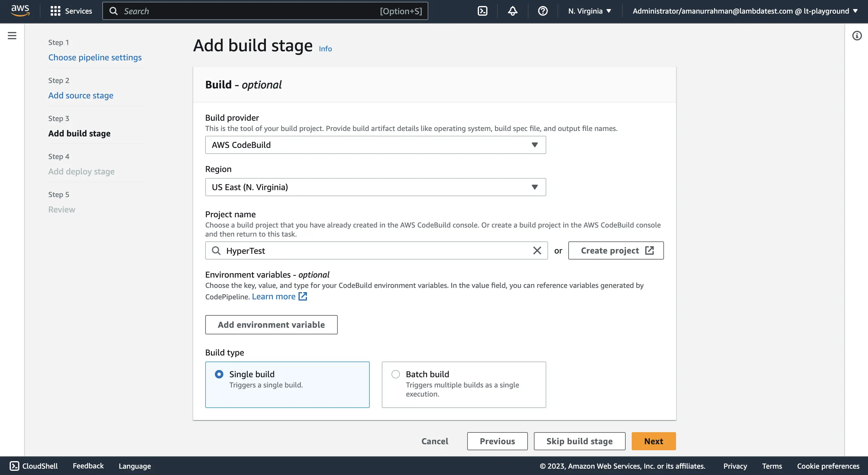Expand the Region US East dropdown
This screenshot has width=868, height=475.
coord(375,187)
